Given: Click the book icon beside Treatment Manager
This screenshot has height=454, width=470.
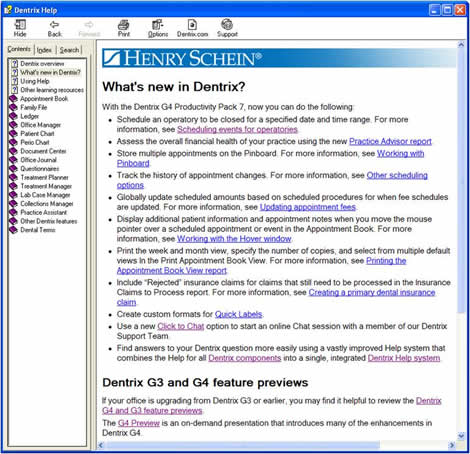Looking at the screenshot, I should [13, 186].
